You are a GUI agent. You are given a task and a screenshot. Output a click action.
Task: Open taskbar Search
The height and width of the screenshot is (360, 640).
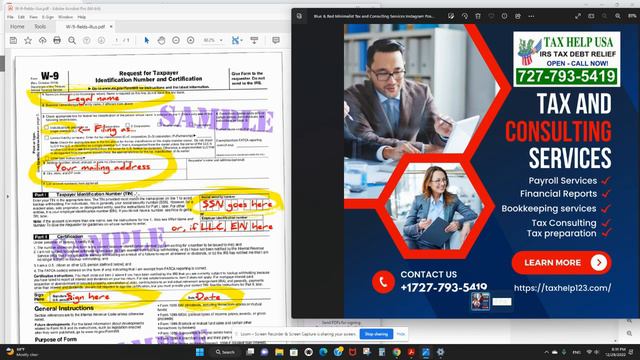click(225, 352)
